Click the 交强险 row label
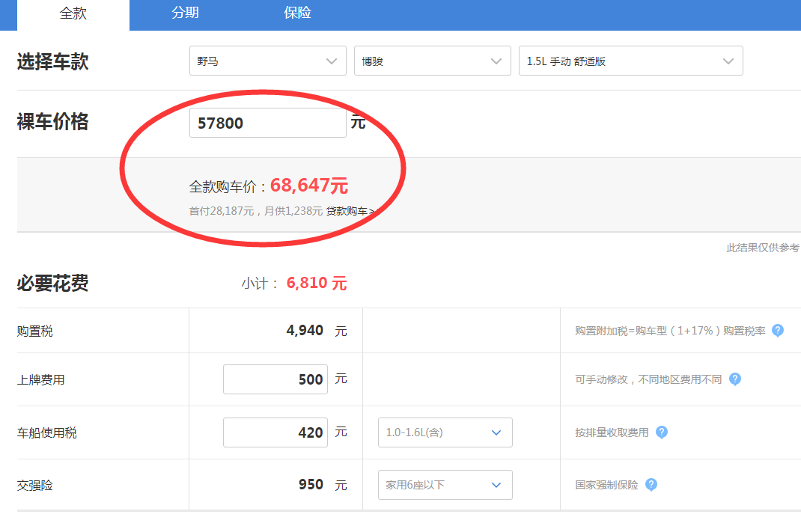 tap(34, 485)
